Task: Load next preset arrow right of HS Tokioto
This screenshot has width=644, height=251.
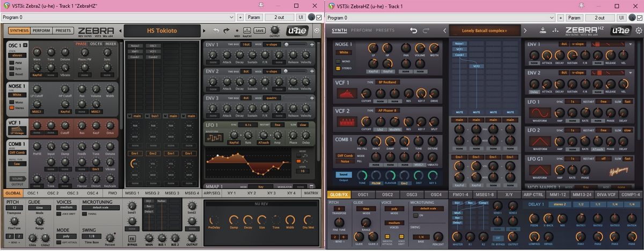Action: 205,31
